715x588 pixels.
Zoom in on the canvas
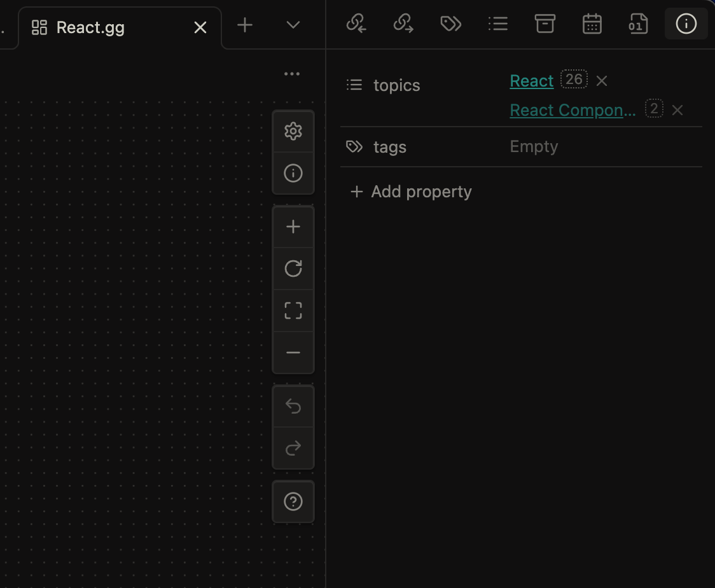point(293,227)
